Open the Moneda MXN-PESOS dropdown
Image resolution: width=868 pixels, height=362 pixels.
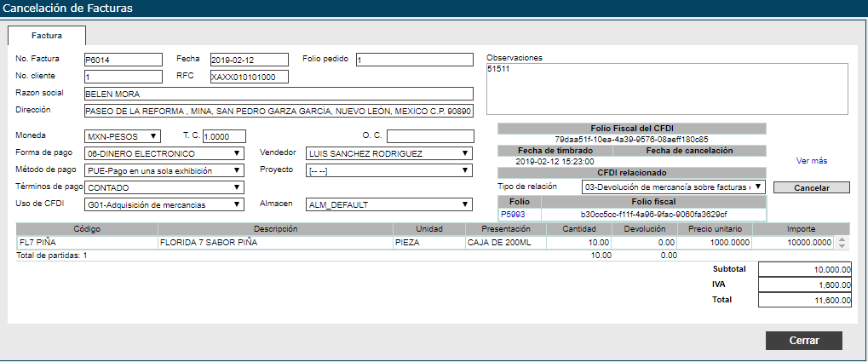(x=122, y=136)
